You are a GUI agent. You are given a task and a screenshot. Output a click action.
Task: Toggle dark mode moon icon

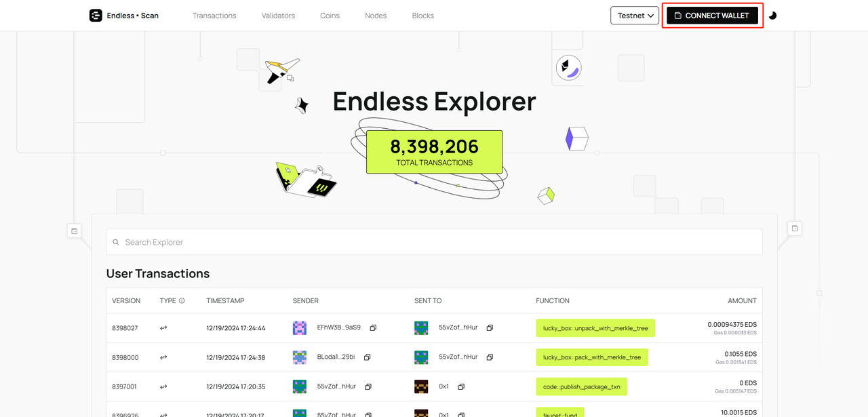(x=772, y=16)
